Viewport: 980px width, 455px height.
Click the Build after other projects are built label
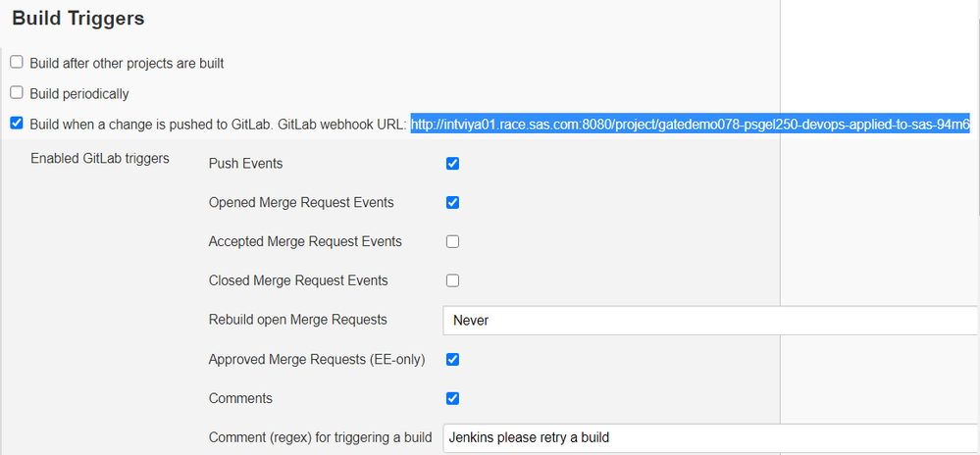pos(127,63)
